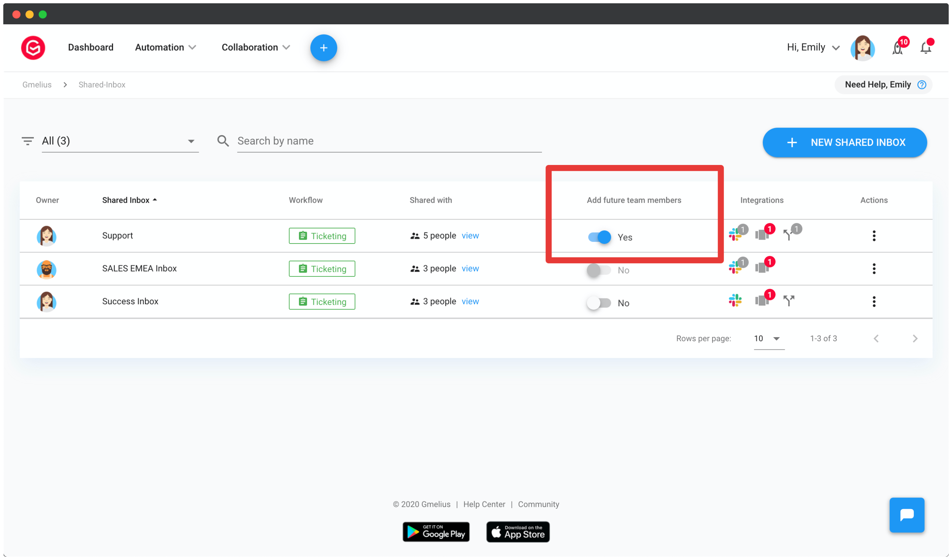Toggle add future members for Success Inbox

pos(599,303)
